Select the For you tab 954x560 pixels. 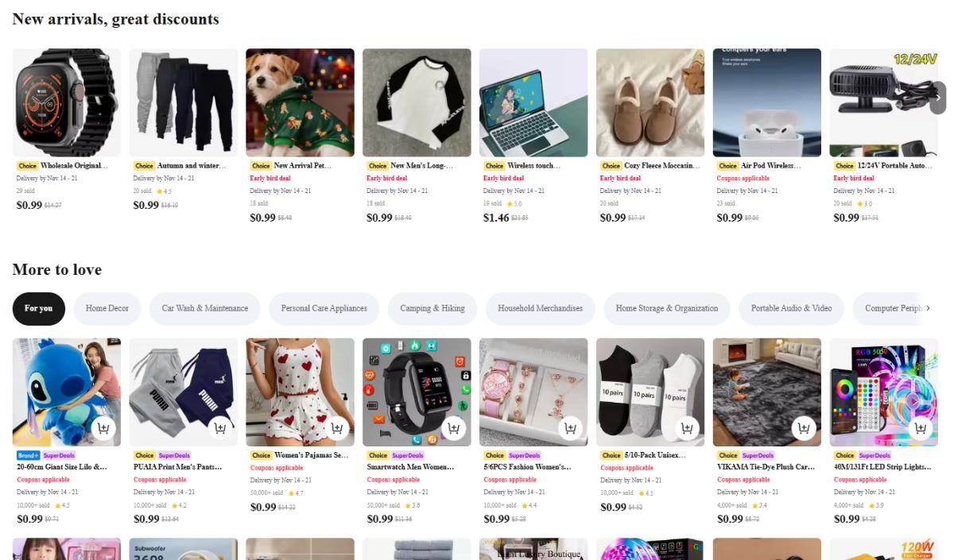(38, 308)
